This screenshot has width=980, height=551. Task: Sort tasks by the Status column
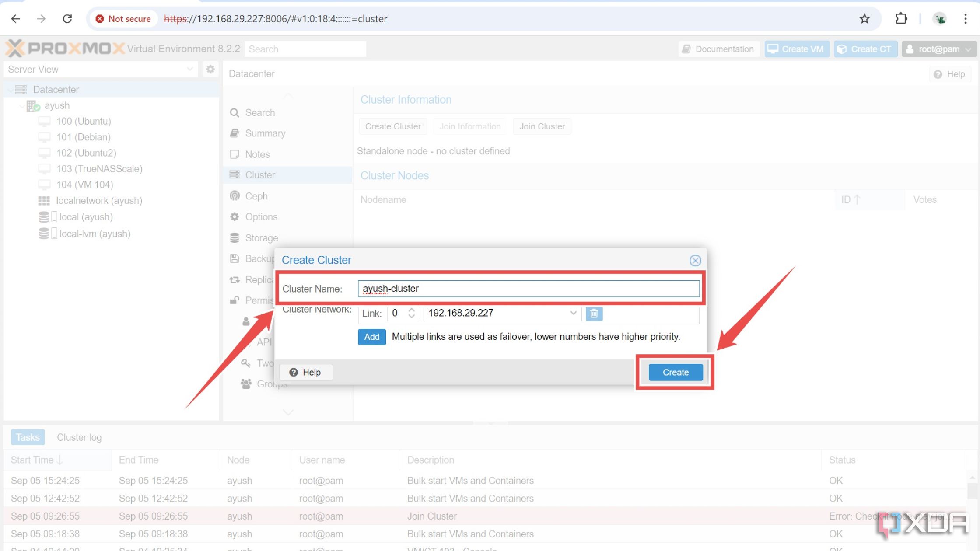tap(893, 460)
